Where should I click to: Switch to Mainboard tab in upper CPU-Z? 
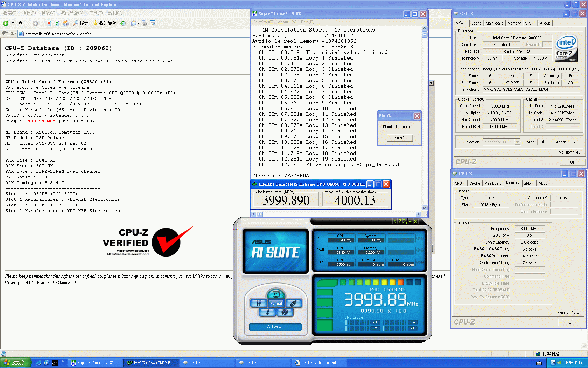coord(495,23)
